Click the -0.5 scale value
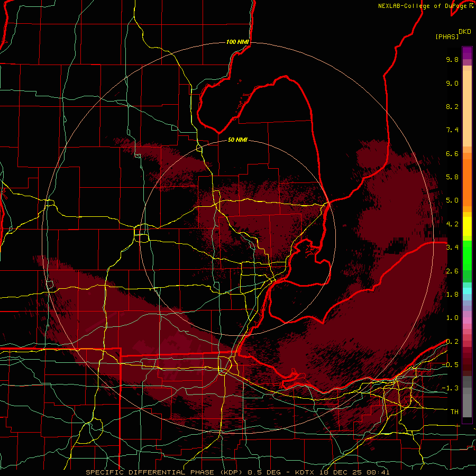Viewport: 476px width, 476px height. click(x=450, y=365)
